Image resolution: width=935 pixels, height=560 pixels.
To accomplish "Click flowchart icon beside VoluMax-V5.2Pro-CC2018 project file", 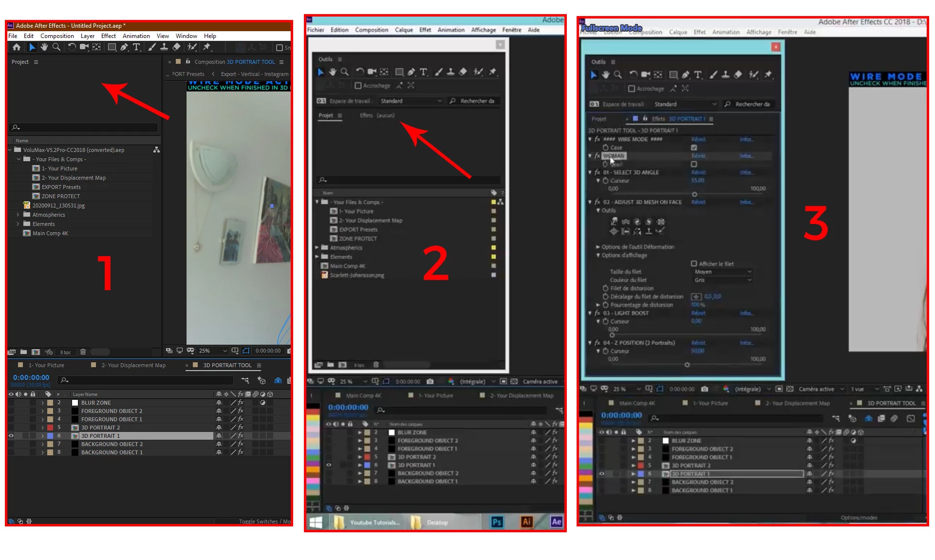I will coord(156,150).
